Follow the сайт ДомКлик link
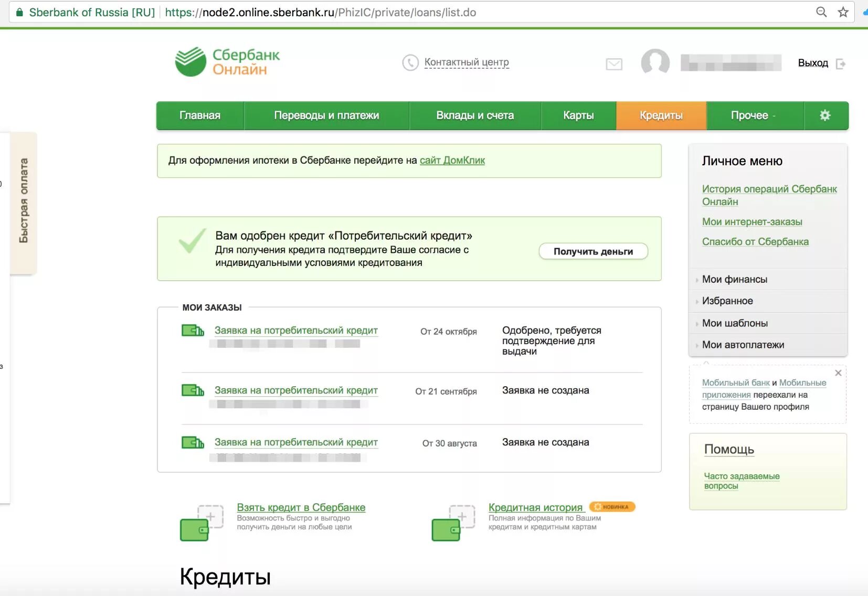Viewport: 868px width, 596px height. click(x=452, y=161)
